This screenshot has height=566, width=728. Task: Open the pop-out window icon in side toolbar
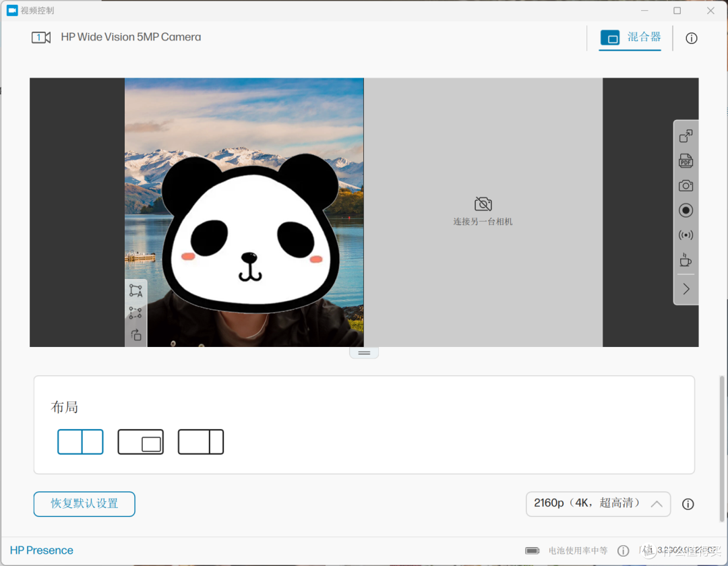[686, 136]
